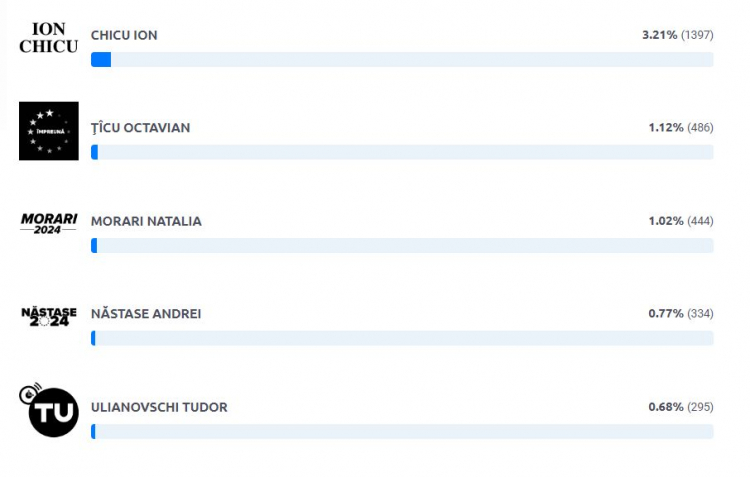Click the 1.02% (444) result value

point(681,221)
